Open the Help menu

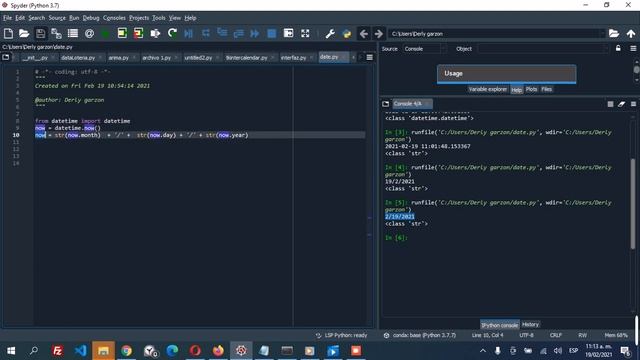tap(190, 18)
